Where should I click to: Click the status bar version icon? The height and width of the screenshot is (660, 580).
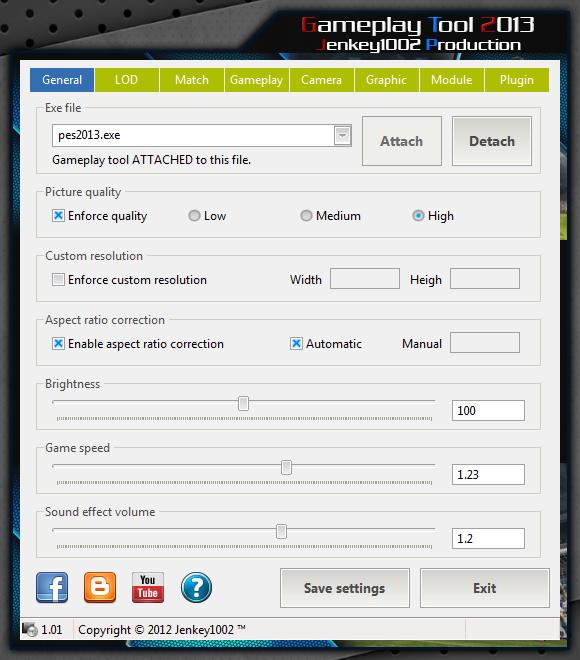tap(30, 630)
